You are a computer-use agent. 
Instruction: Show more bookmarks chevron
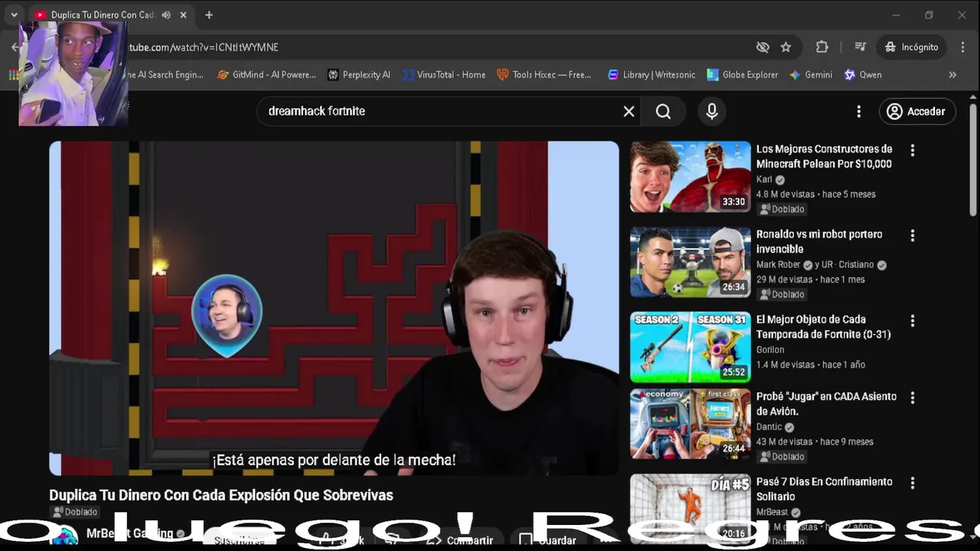[x=952, y=75]
